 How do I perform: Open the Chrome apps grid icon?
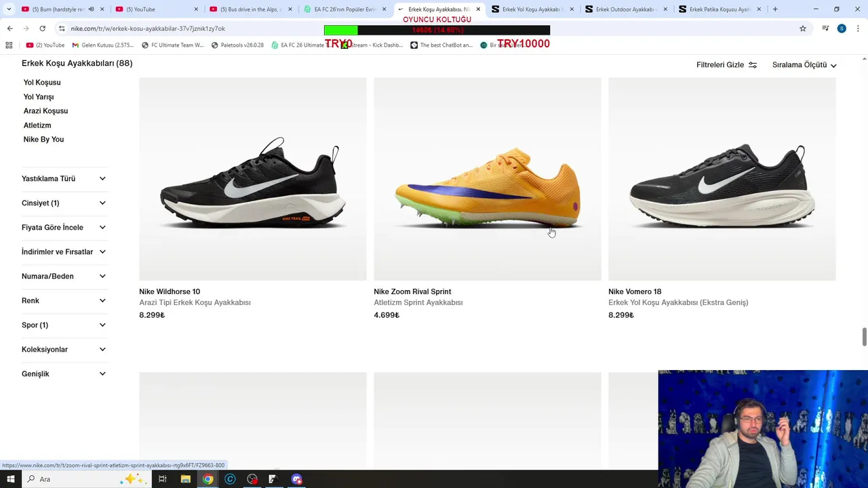pos(9,45)
